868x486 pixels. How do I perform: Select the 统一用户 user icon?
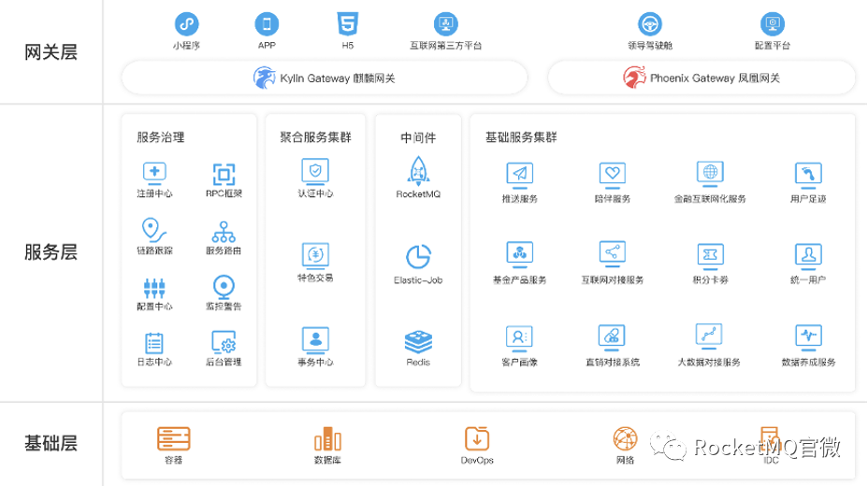(808, 256)
